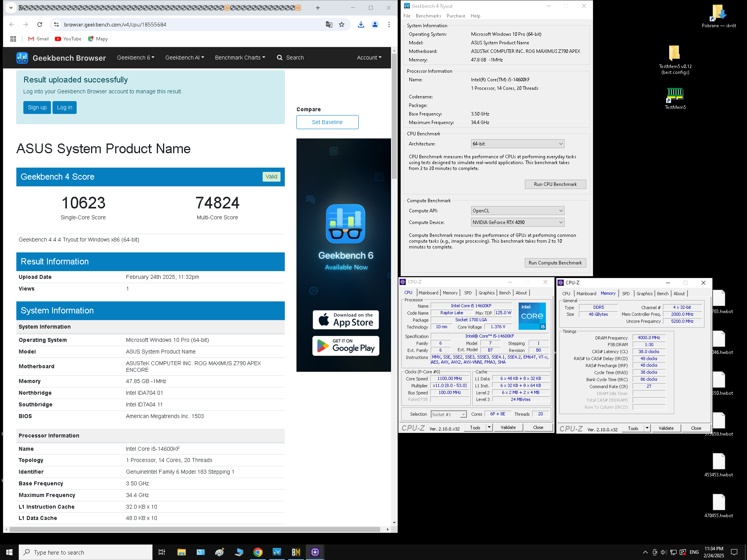This screenshot has width=747, height=560.
Task: Click Run Compute Benchmark button
Action: pyautogui.click(x=555, y=263)
